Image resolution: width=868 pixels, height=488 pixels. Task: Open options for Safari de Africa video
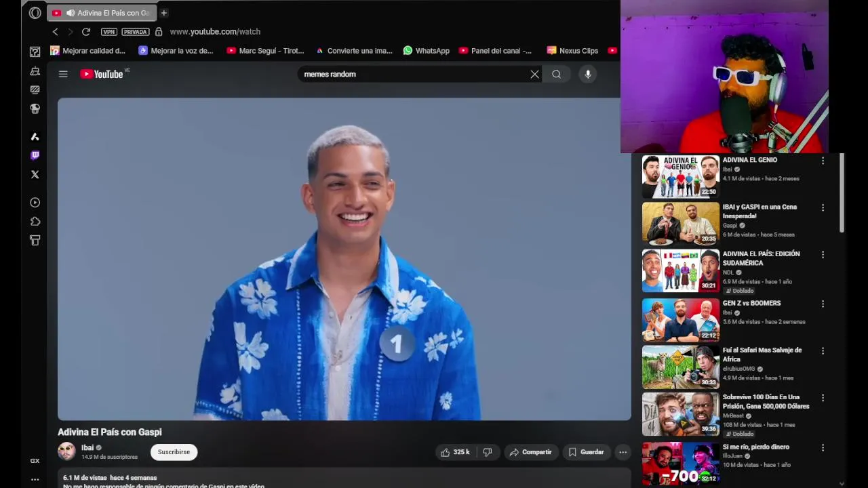[x=823, y=351]
